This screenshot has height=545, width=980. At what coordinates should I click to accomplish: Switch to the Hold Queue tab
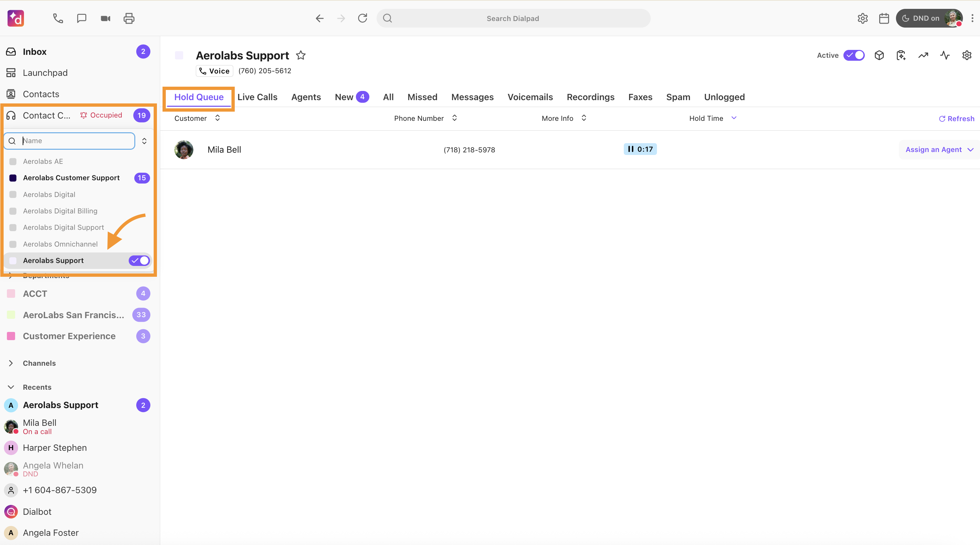(199, 97)
